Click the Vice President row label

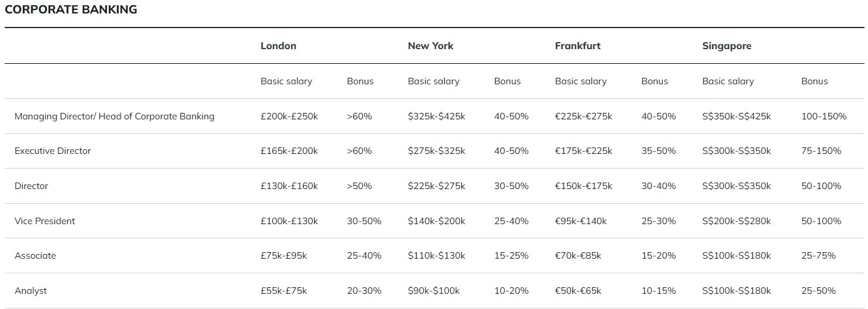[x=45, y=221]
